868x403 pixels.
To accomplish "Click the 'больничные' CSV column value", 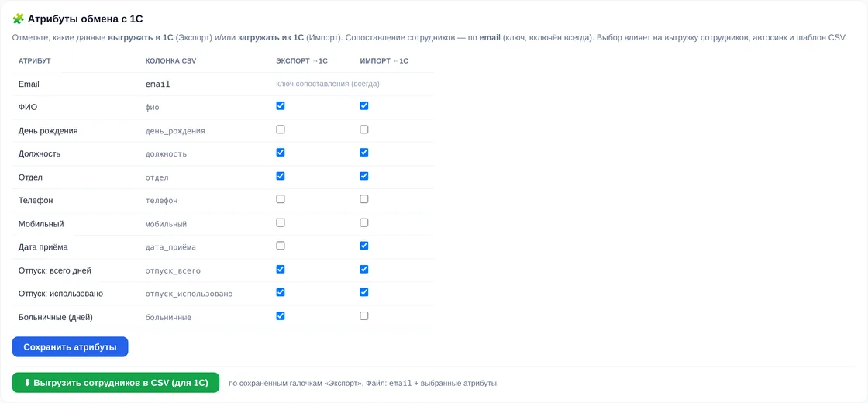I will (168, 318).
